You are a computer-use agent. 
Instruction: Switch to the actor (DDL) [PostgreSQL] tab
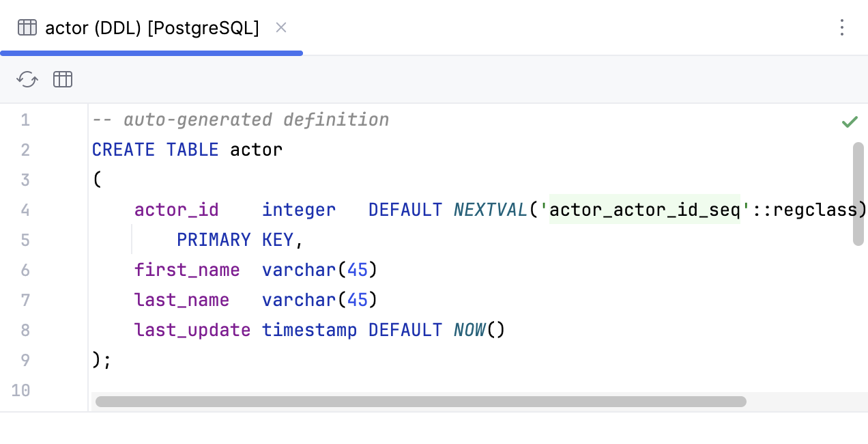(151, 27)
